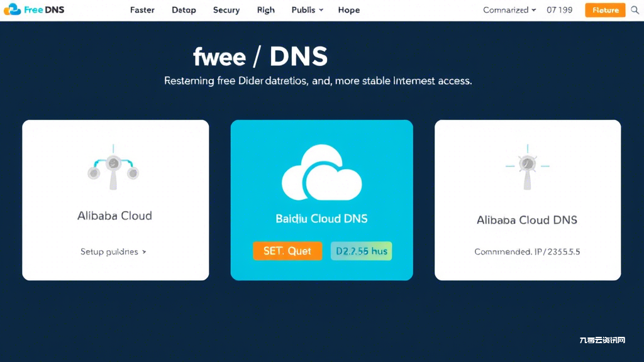
Task: Expand the Comnarized dropdown
Action: pyautogui.click(x=509, y=10)
